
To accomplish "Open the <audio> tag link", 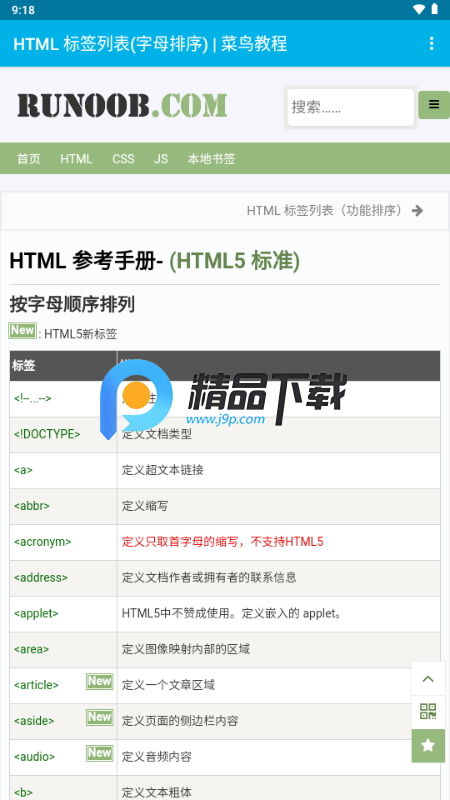I will 34,757.
